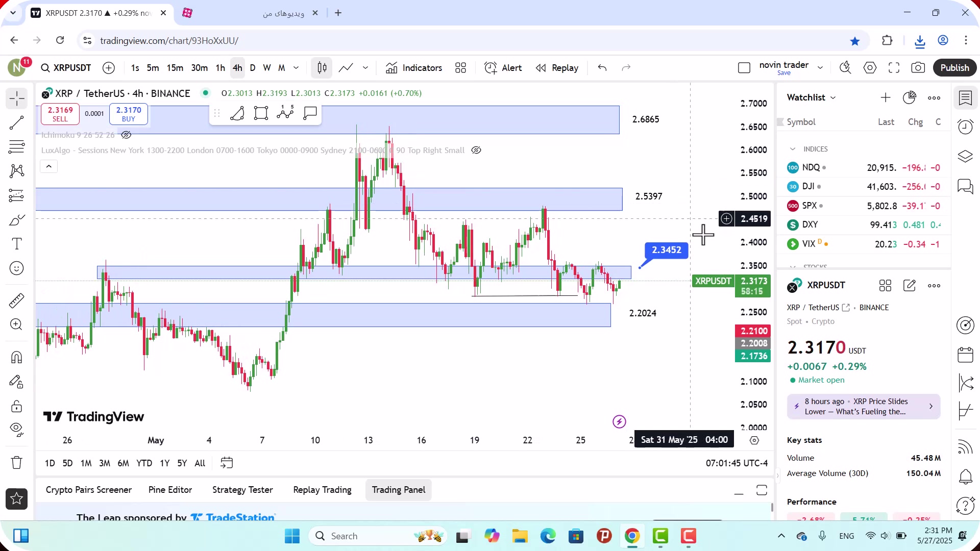
Task: Open the calendar panel icon
Action: 965,355
